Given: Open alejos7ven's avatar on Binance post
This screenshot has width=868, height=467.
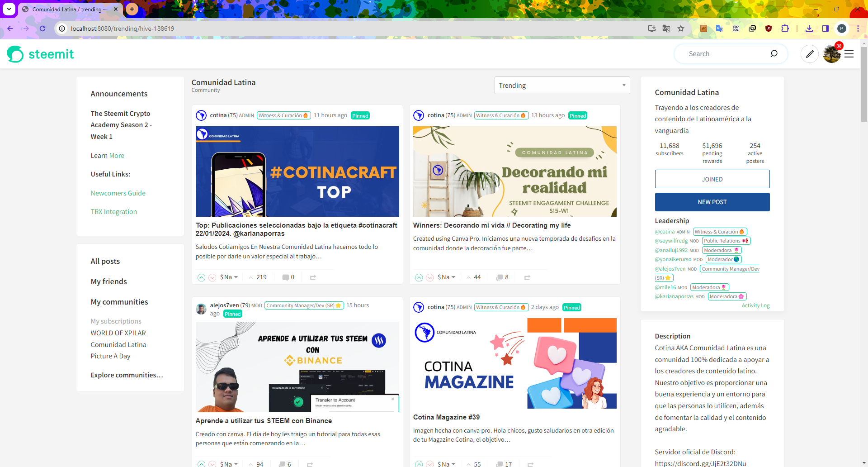Looking at the screenshot, I should (x=201, y=310).
